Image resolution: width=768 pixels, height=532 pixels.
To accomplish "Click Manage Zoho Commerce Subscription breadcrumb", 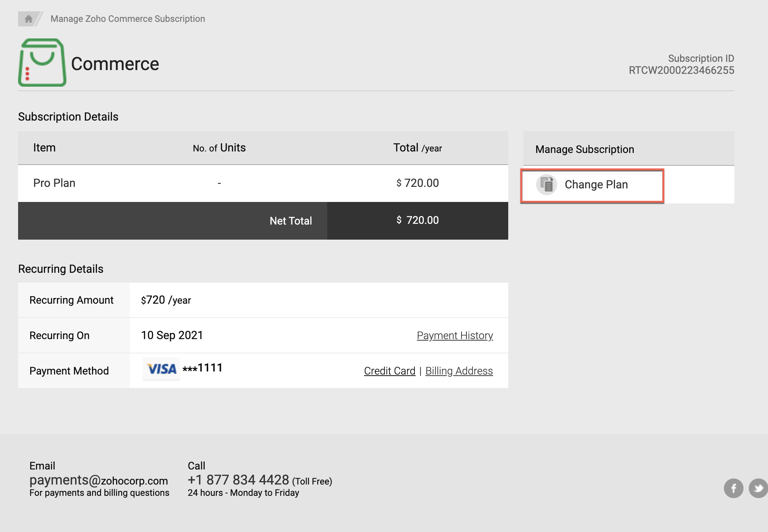I will click(128, 19).
